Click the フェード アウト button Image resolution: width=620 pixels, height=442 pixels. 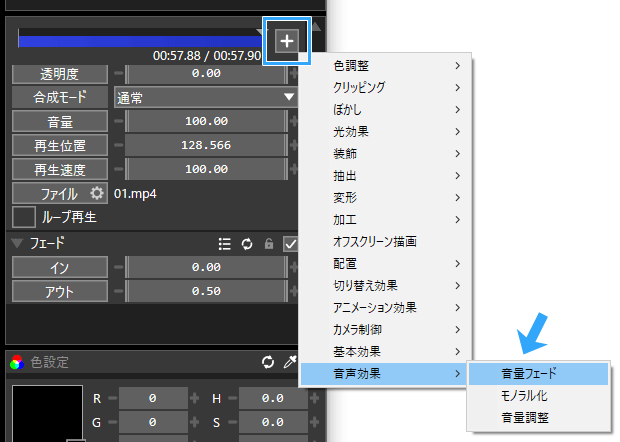pos(60,291)
